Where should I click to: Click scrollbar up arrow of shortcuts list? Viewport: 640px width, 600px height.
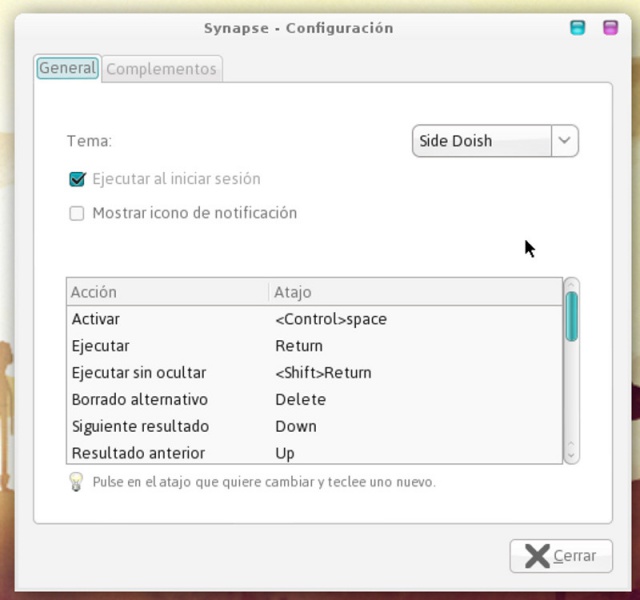[x=571, y=284]
